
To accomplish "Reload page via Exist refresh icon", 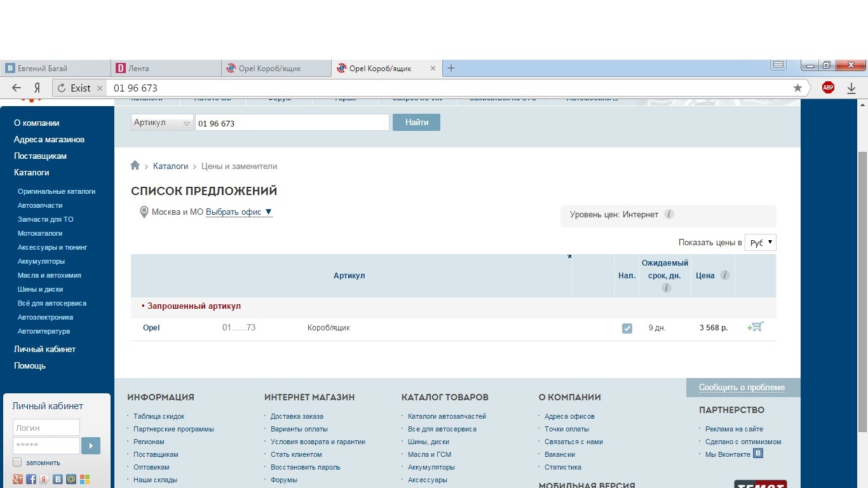I will coord(62,88).
